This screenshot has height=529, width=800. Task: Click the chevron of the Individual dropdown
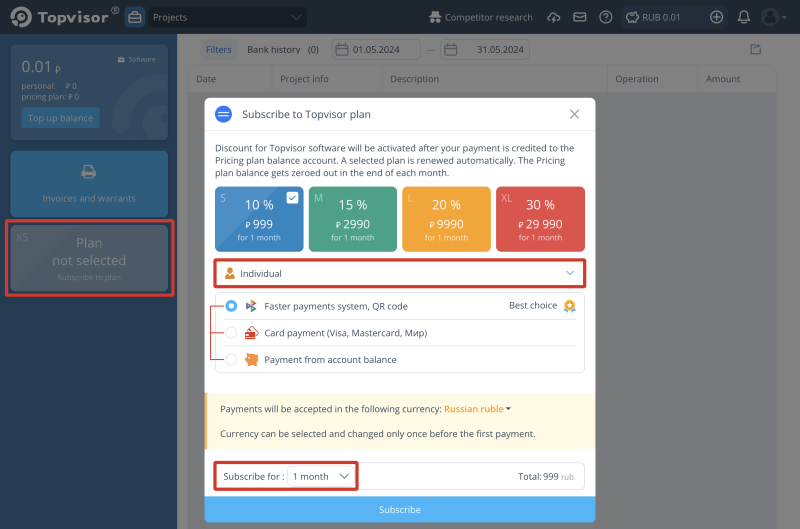pyautogui.click(x=570, y=273)
